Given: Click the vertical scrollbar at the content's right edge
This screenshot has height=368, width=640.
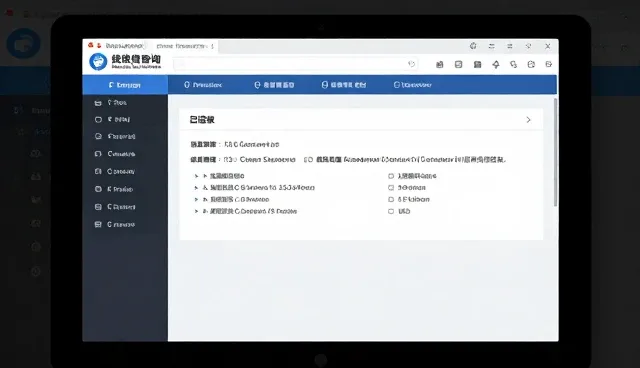Looking at the screenshot, I should point(556,152).
